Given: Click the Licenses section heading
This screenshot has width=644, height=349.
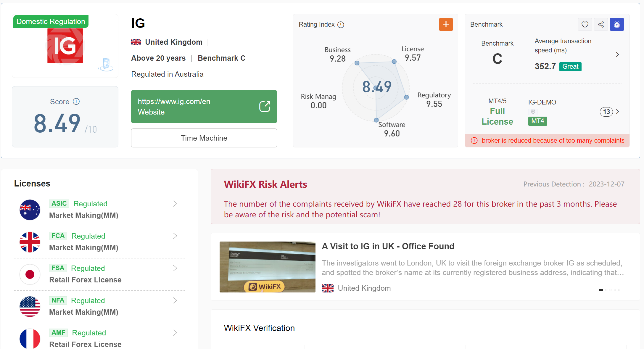Looking at the screenshot, I should click(32, 184).
